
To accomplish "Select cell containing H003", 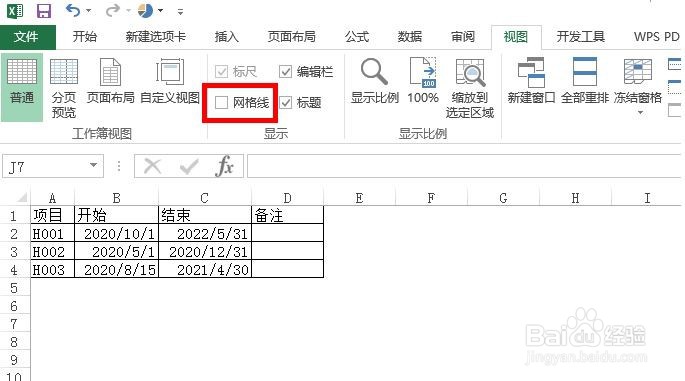I will [52, 270].
